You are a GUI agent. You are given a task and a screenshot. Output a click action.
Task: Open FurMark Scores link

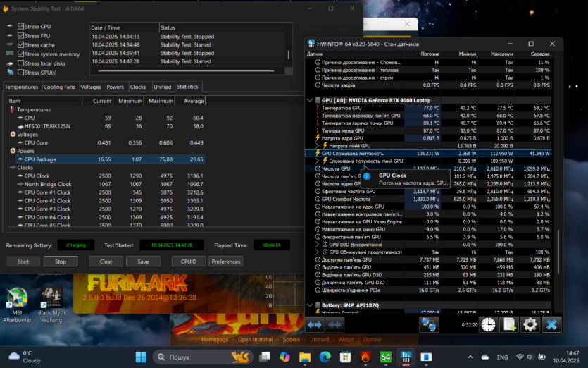[x=292, y=340]
